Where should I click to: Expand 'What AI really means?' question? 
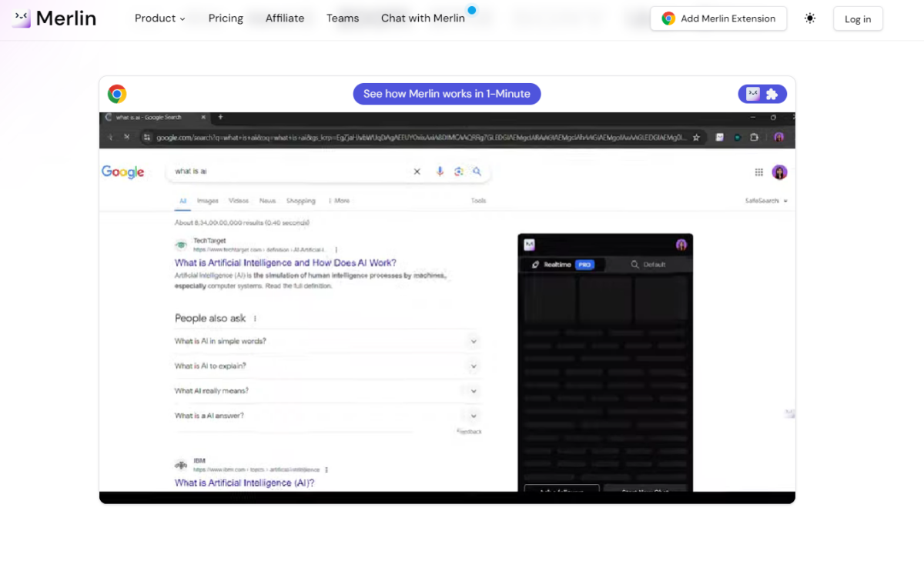tap(327, 391)
